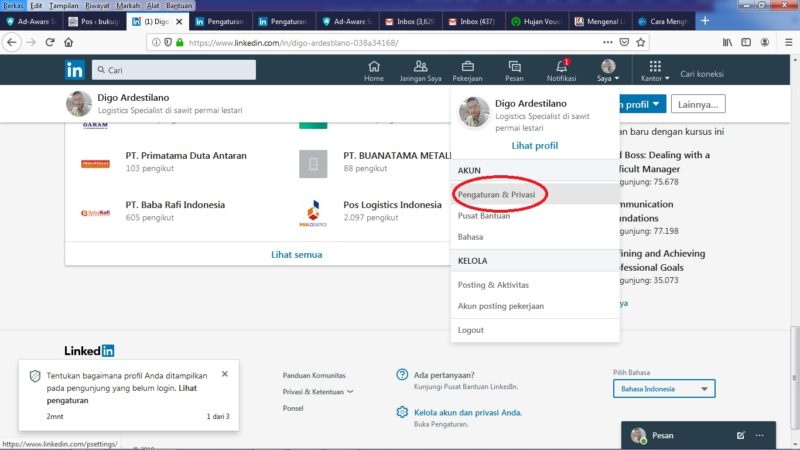Click Lihat semua link
The width and height of the screenshot is (800, 450).
pyautogui.click(x=296, y=255)
